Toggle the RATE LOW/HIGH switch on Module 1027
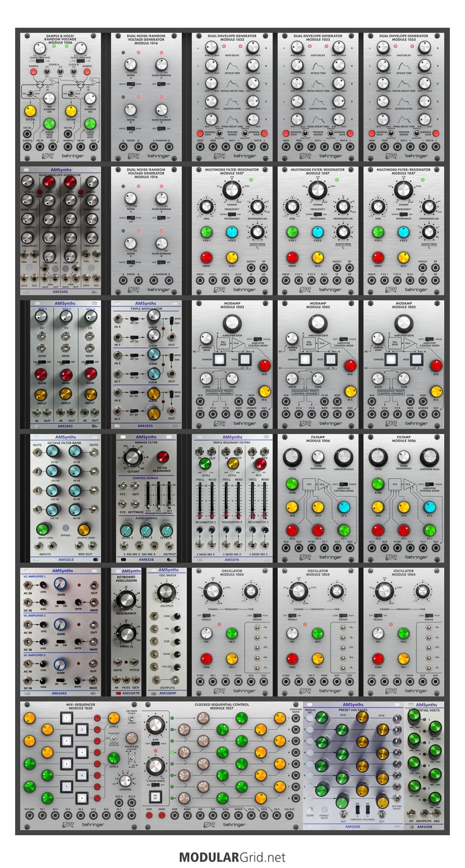The height and width of the screenshot is (868, 465). point(155,743)
